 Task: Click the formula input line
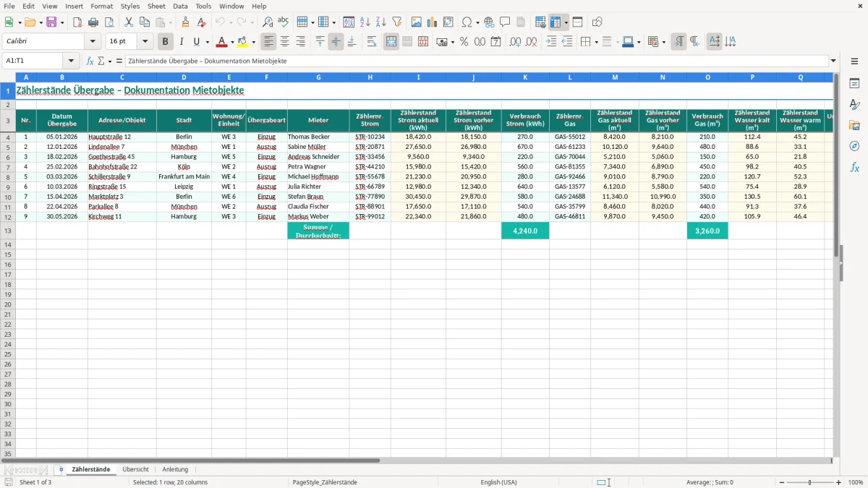[x=477, y=61]
